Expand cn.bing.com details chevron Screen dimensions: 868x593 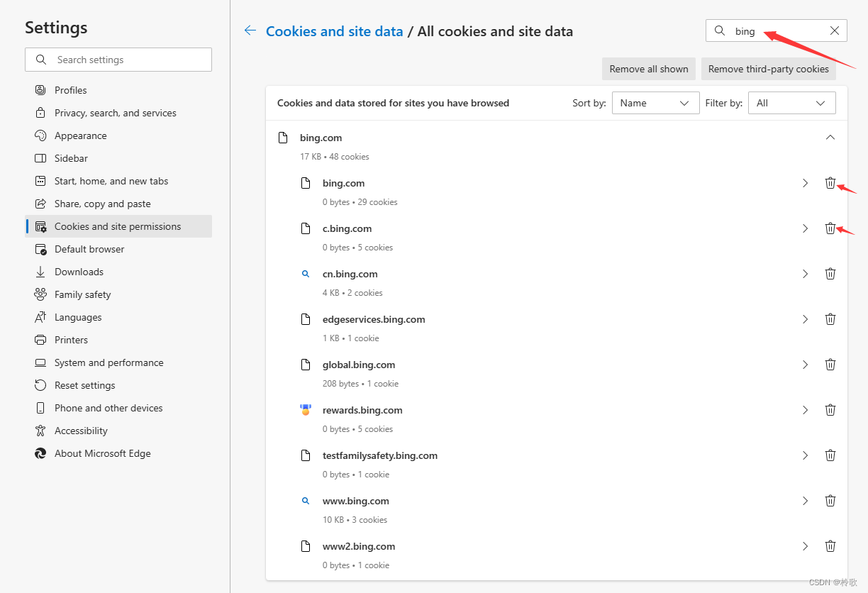click(x=805, y=274)
